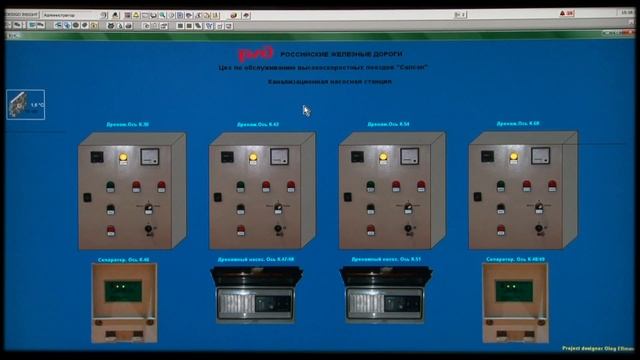Toggle the bottom key switch on К.30 panel

pyautogui.click(x=149, y=230)
